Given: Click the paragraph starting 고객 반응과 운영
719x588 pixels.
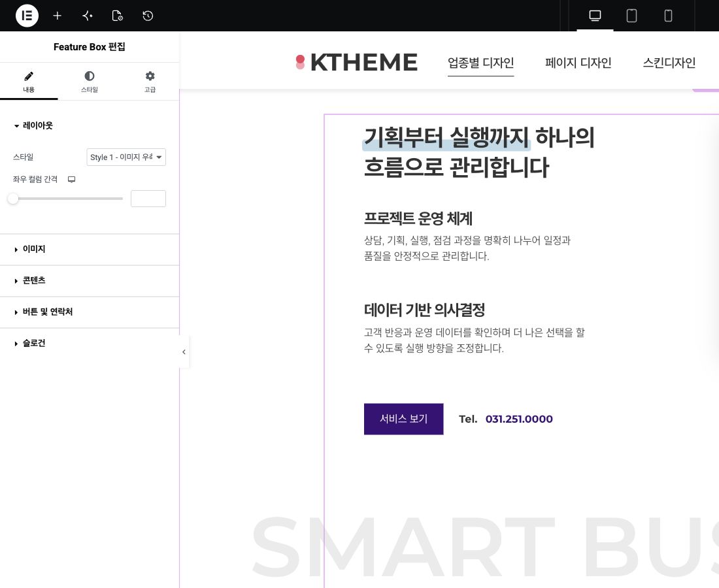Looking at the screenshot, I should coord(474,340).
